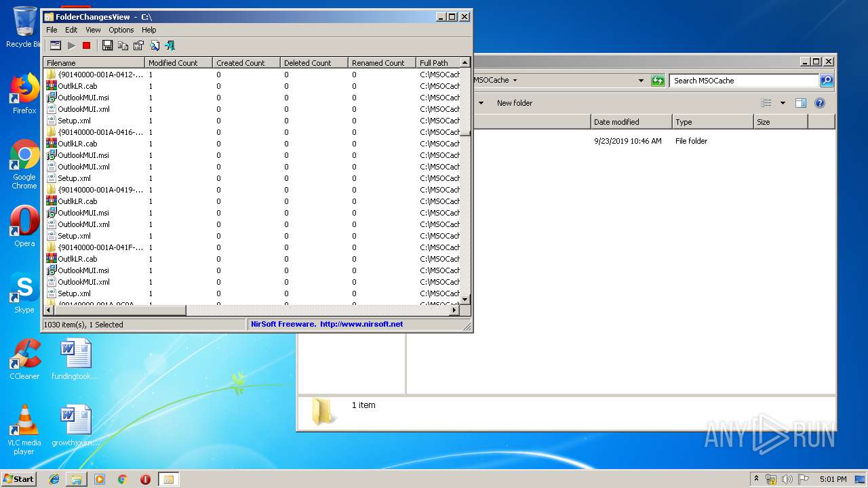Open Google Chrome desktop shortcut
Image resolution: width=868 pixels, height=488 pixels.
pos(24,165)
